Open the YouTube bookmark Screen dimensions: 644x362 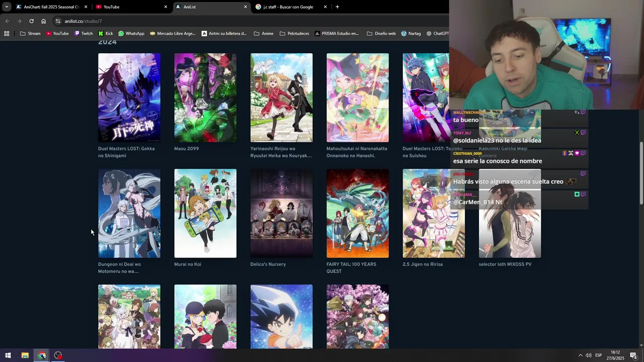[57, 34]
